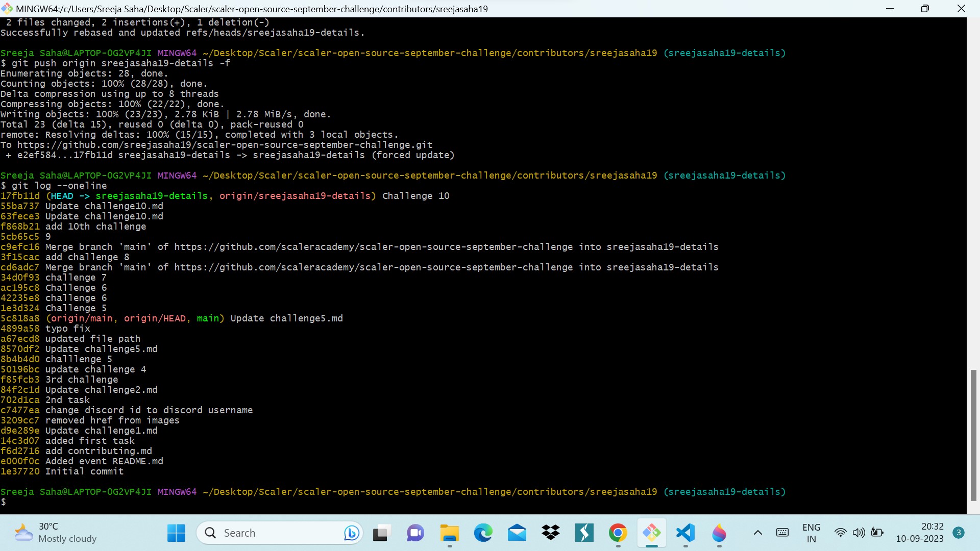Open Visual Studio Code from taskbar
The height and width of the screenshot is (551, 980).
click(685, 533)
